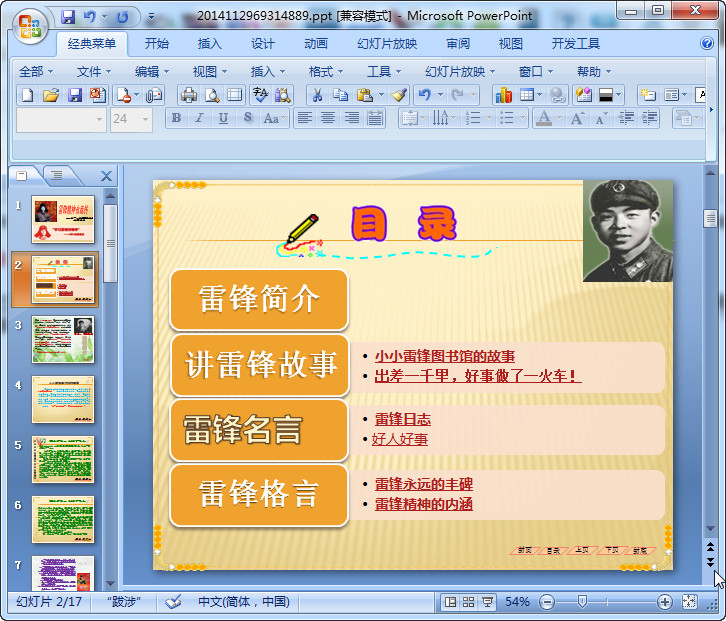Image resolution: width=726 pixels, height=621 pixels.
Task: Click the Office button logo
Action: [x=30, y=26]
